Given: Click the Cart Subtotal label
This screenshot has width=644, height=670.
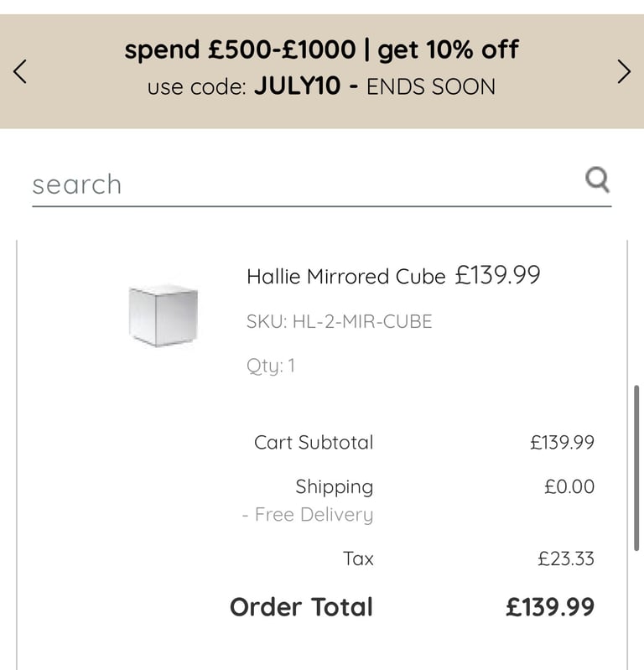Looking at the screenshot, I should [x=314, y=442].
